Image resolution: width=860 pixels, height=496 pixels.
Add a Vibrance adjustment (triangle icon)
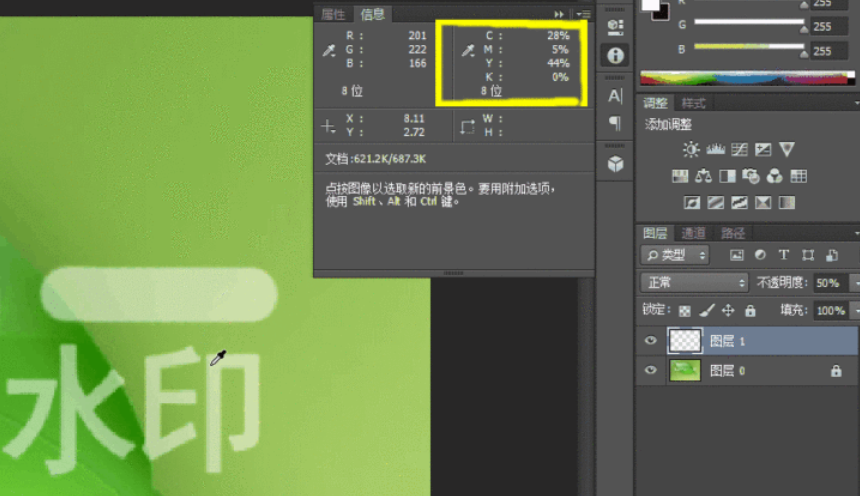point(787,149)
